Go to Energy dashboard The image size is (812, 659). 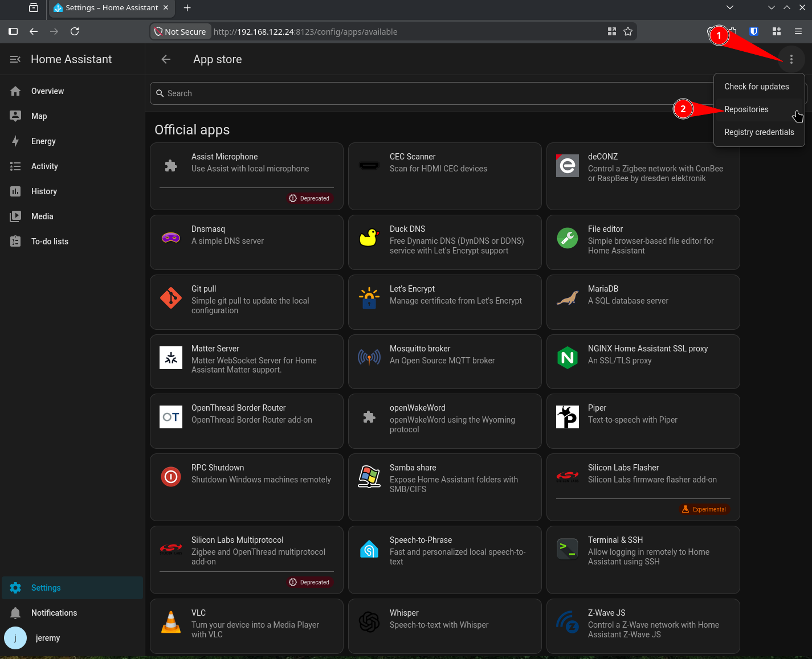coord(72,141)
